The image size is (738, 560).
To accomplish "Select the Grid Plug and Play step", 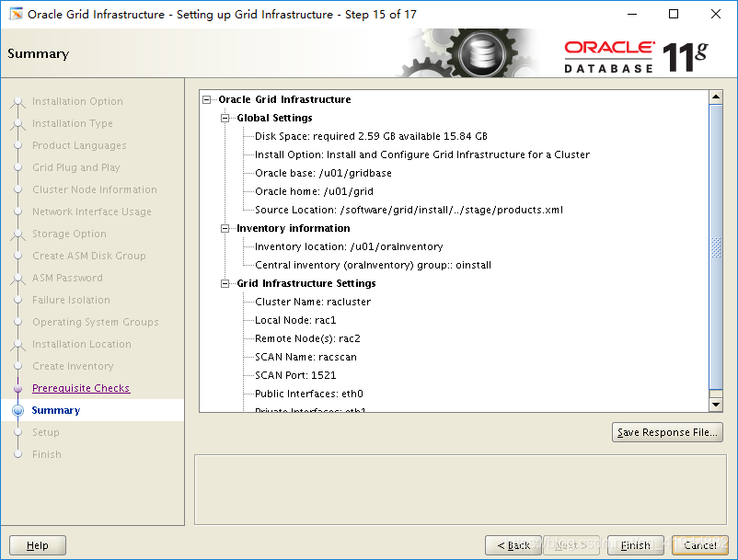I will (x=75, y=168).
